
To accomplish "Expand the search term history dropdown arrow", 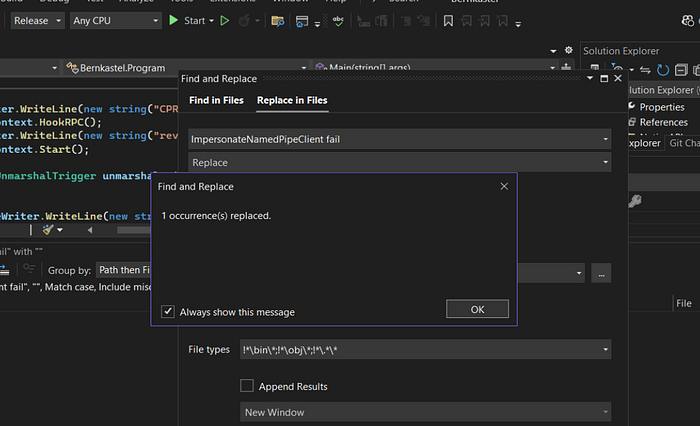I will (605, 139).
